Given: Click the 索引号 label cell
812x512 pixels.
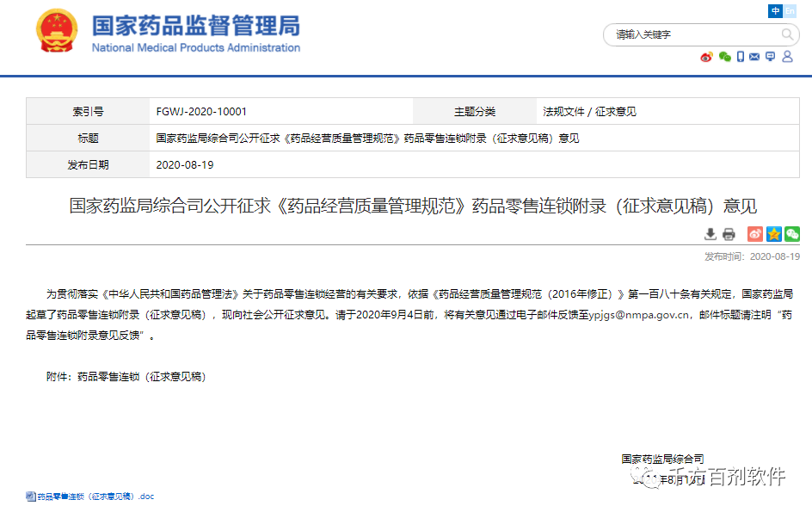Looking at the screenshot, I should point(88,111).
